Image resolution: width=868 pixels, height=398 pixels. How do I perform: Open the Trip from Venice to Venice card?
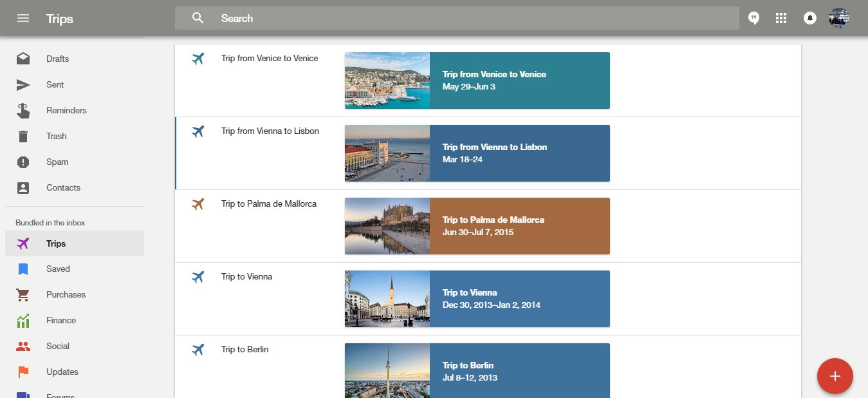(x=519, y=81)
